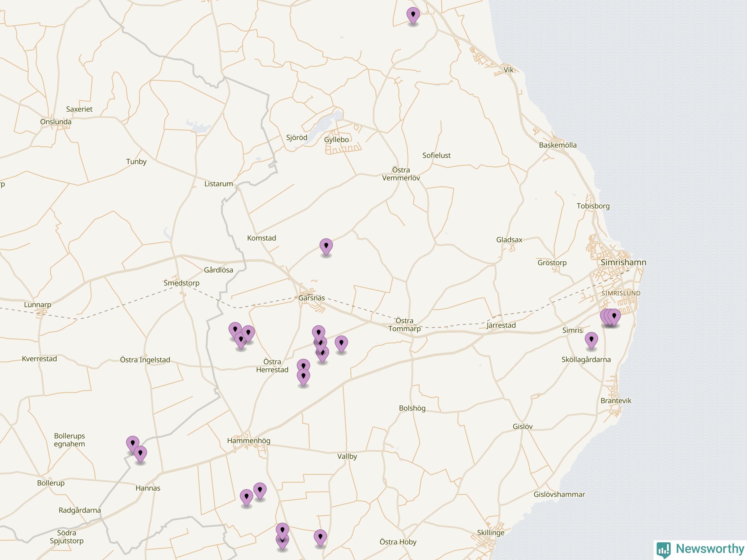The height and width of the screenshot is (560, 747).
Task: Click the Vallby place label
Action: pyautogui.click(x=347, y=456)
